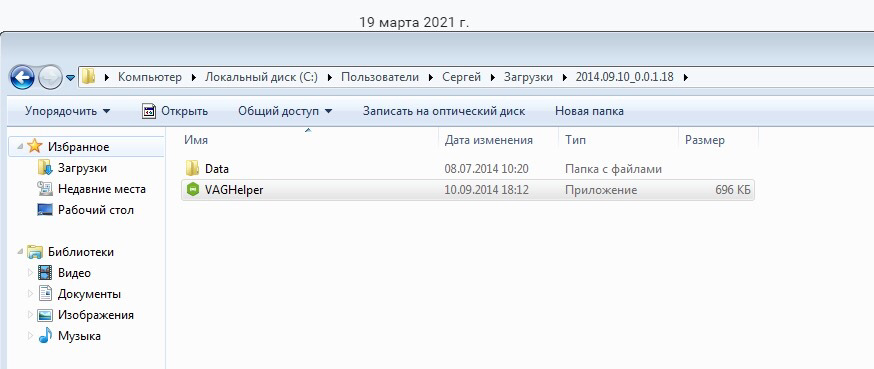This screenshot has height=369, width=874.
Task: Expand arrow after Сергей breadcrumb
Action: tap(493, 77)
